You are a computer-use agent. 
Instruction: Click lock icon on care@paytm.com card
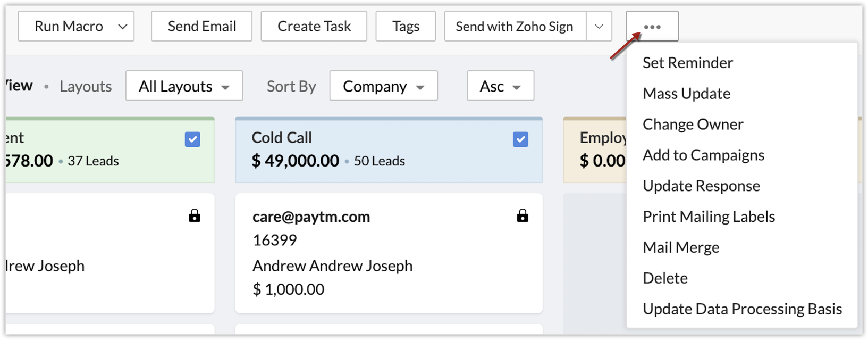click(x=523, y=215)
